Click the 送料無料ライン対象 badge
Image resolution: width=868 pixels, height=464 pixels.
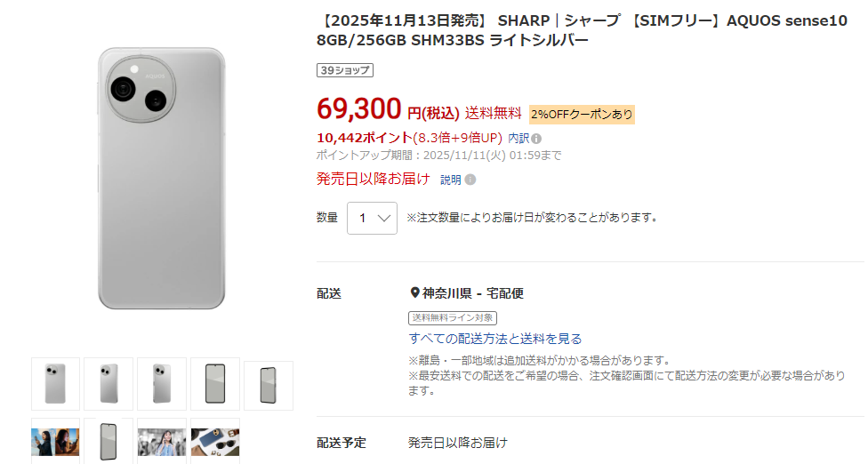(x=453, y=317)
